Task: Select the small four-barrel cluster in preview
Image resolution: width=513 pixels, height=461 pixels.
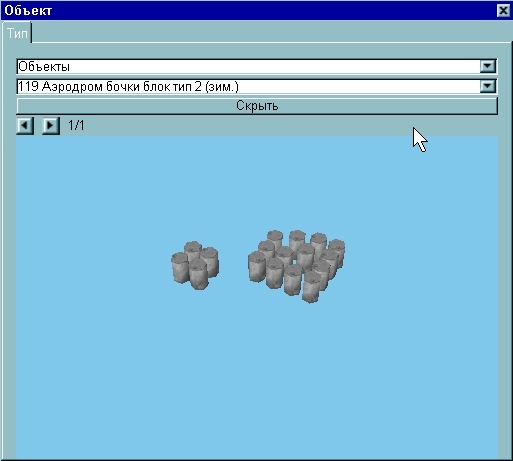Action: [195, 265]
